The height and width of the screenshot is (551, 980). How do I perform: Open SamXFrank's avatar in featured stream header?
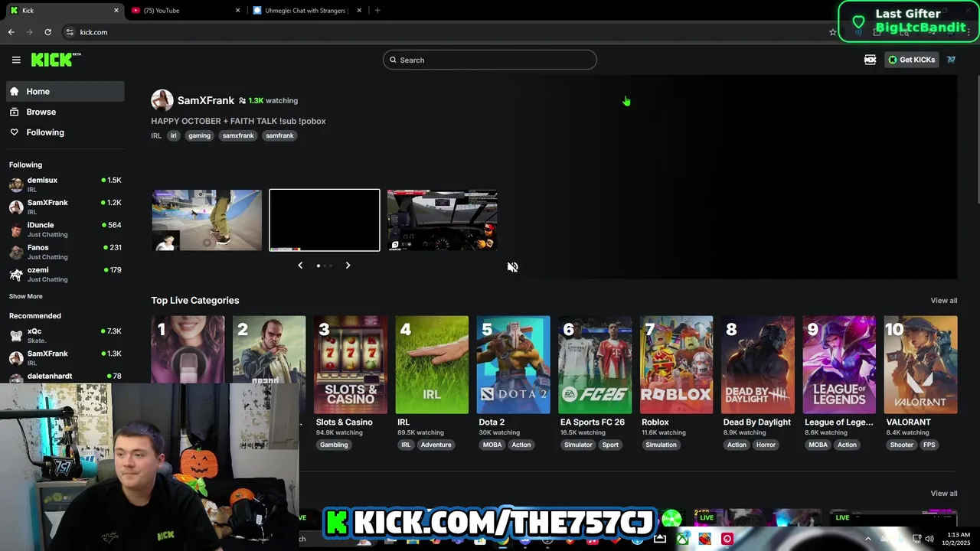[162, 100]
